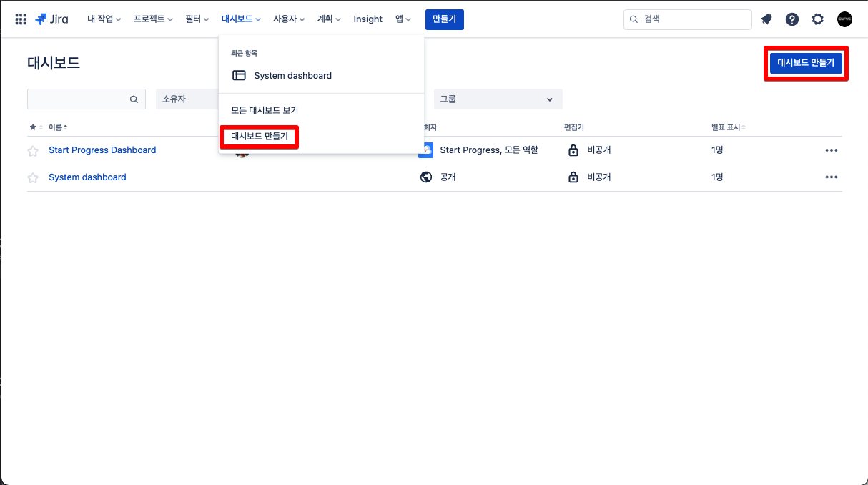868x485 pixels.
Task: Sort by the 별표 표시 column header
Action: click(729, 127)
